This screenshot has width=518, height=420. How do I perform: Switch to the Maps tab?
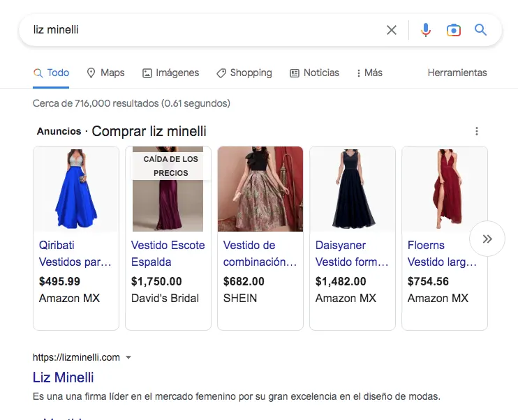coord(105,73)
